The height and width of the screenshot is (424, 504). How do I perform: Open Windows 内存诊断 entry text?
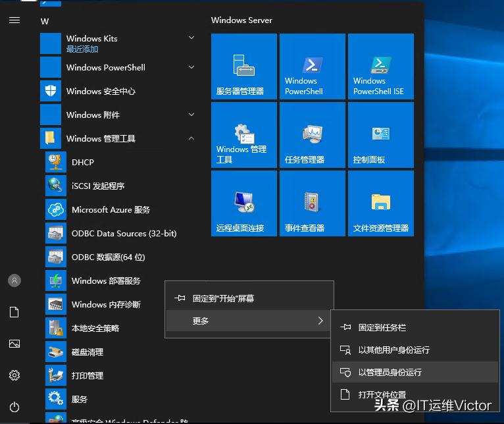point(106,304)
